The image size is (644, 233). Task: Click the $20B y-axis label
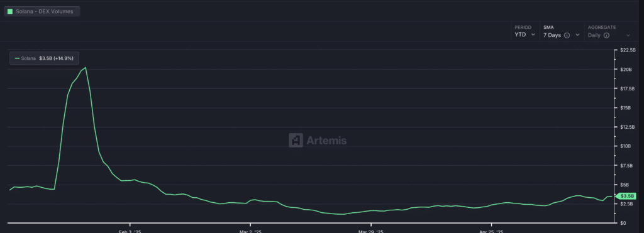click(626, 69)
